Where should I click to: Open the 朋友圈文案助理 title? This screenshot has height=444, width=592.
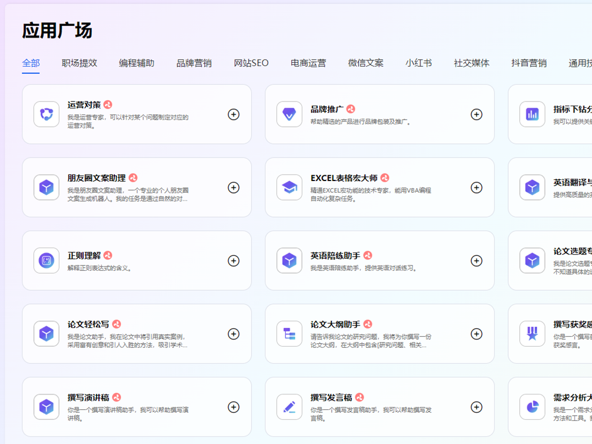pyautogui.click(x=97, y=178)
